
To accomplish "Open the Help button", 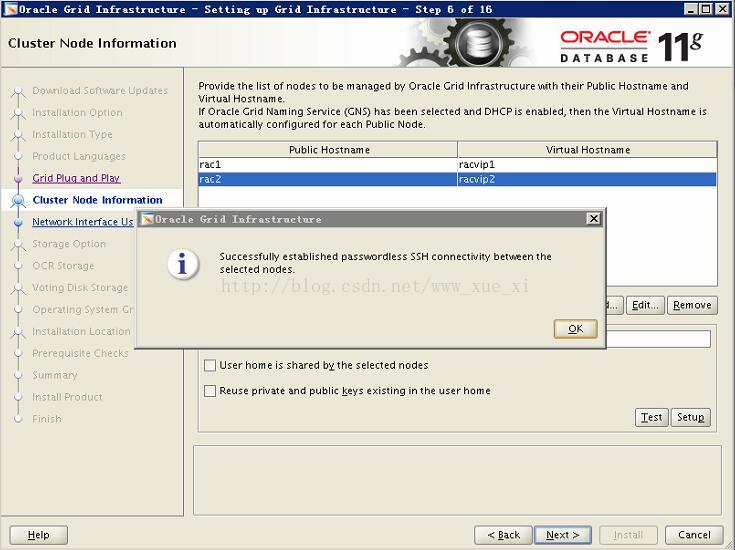I will point(38,535).
